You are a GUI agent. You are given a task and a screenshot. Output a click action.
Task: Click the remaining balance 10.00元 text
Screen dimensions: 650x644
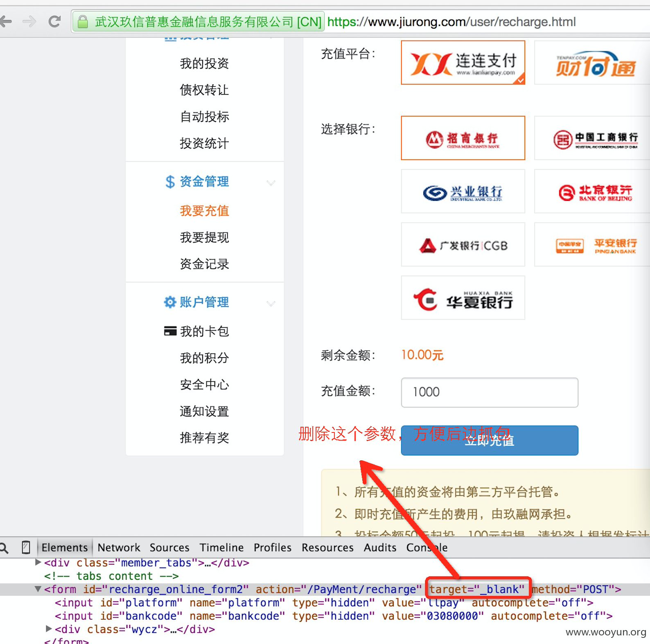[x=422, y=355]
